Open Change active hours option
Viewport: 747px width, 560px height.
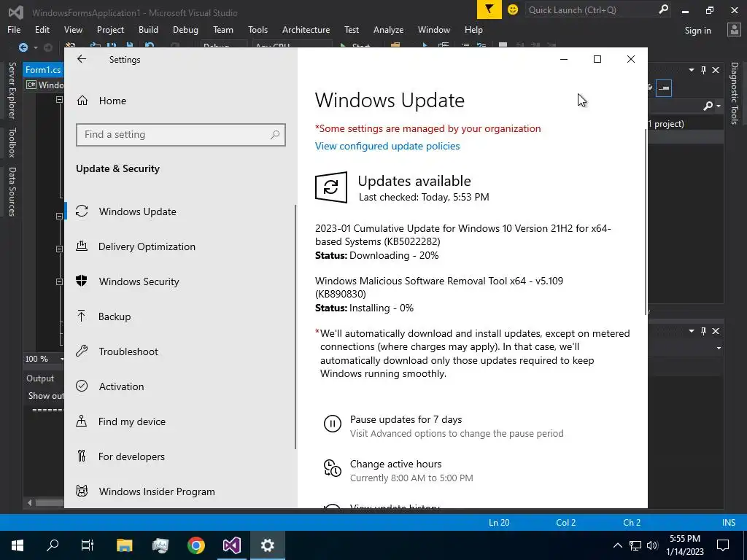(395, 464)
